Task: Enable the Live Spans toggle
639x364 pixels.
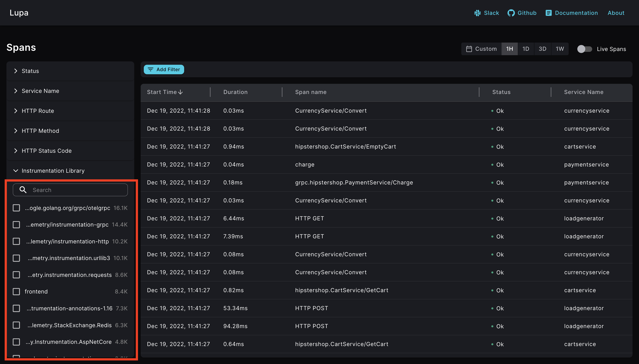Action: click(x=585, y=49)
